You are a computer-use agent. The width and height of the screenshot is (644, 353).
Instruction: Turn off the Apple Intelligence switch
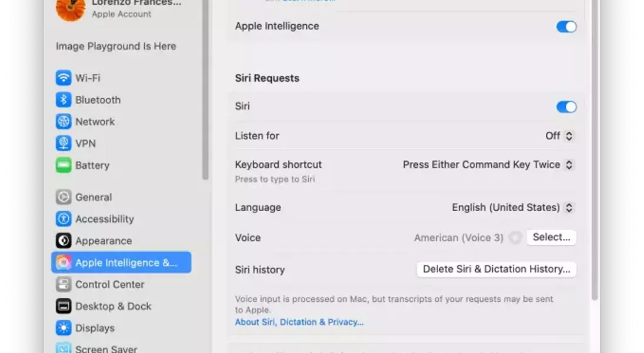click(x=566, y=26)
